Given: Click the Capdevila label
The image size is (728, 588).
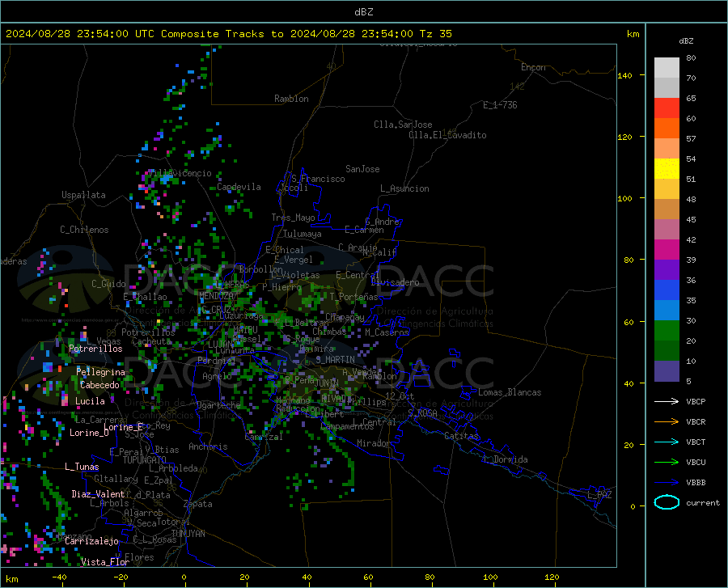Looking at the screenshot, I should click(x=239, y=187).
